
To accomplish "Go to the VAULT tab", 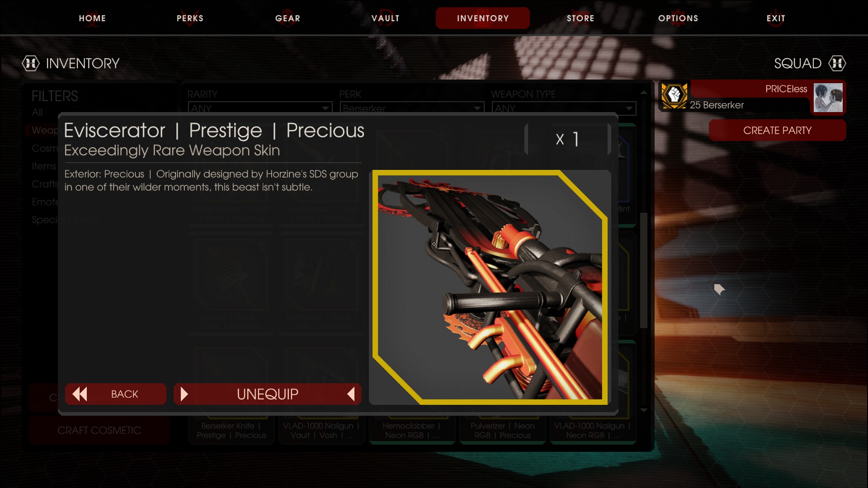I will point(385,18).
